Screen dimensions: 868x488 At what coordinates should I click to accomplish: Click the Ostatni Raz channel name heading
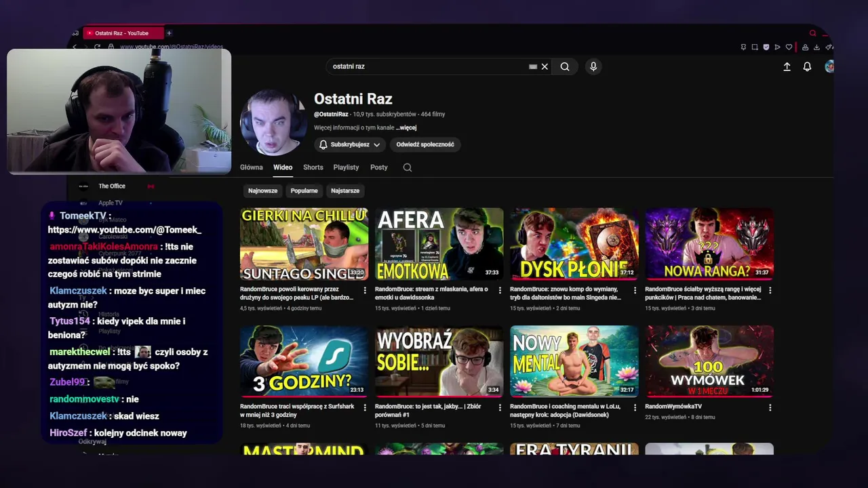tap(353, 99)
